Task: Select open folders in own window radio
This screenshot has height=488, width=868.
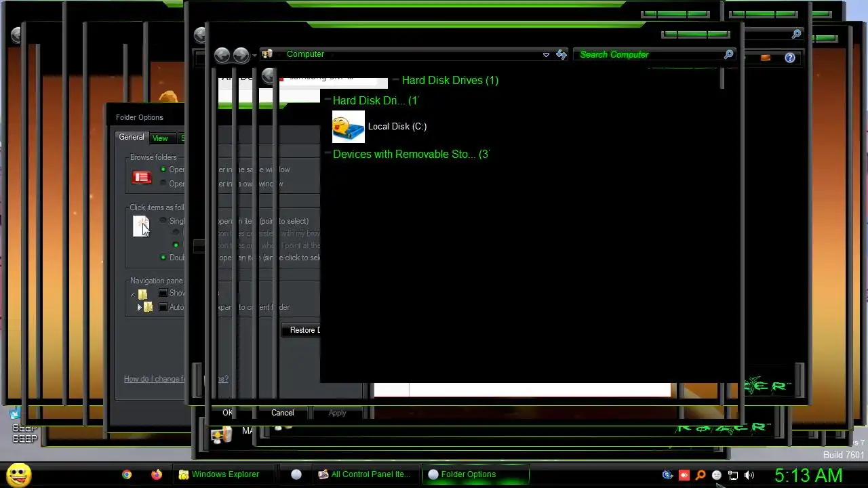Action: (163, 183)
